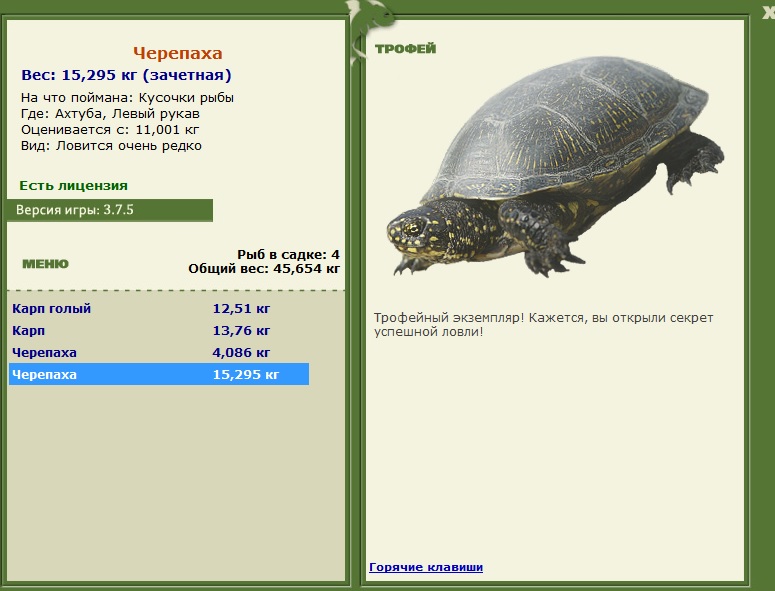775x591 pixels.
Task: Open the Горячие клавиши link
Action: pyautogui.click(x=426, y=567)
